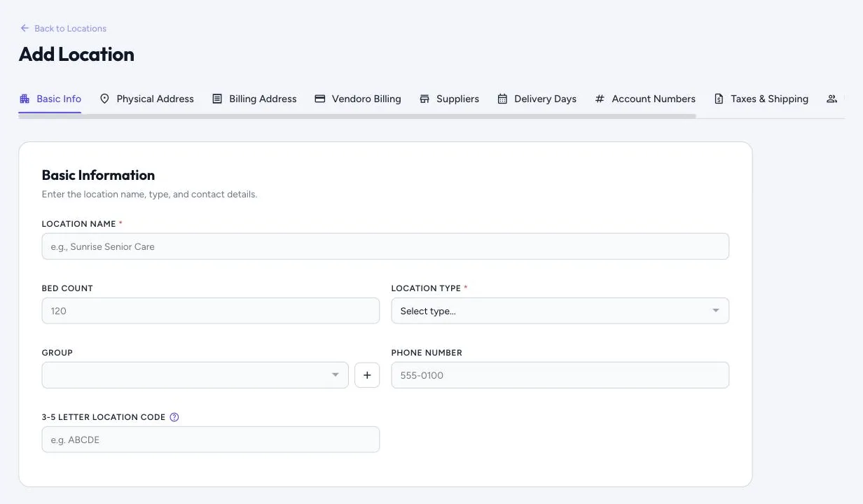The image size is (863, 504).
Task: Expand the Group dropdown
Action: [x=195, y=375]
